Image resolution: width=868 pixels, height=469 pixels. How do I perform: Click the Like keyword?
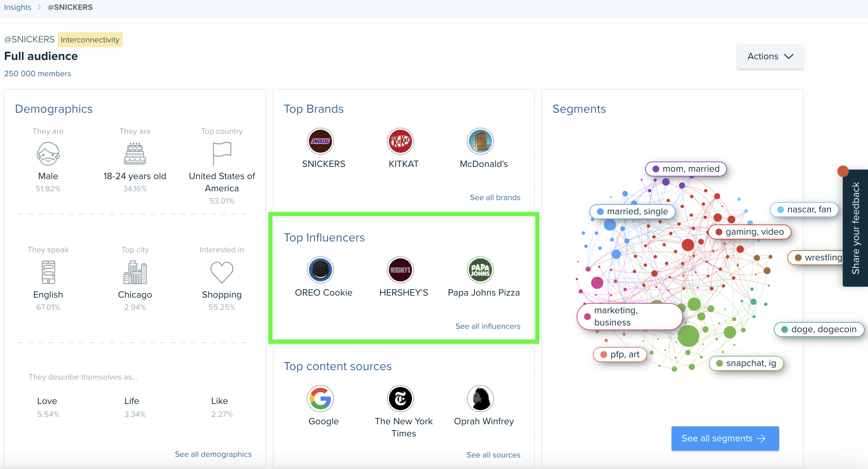(219, 401)
